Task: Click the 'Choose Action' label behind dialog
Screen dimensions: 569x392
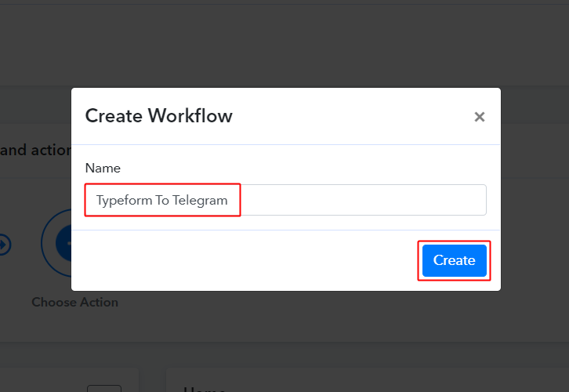Action: pos(74,302)
